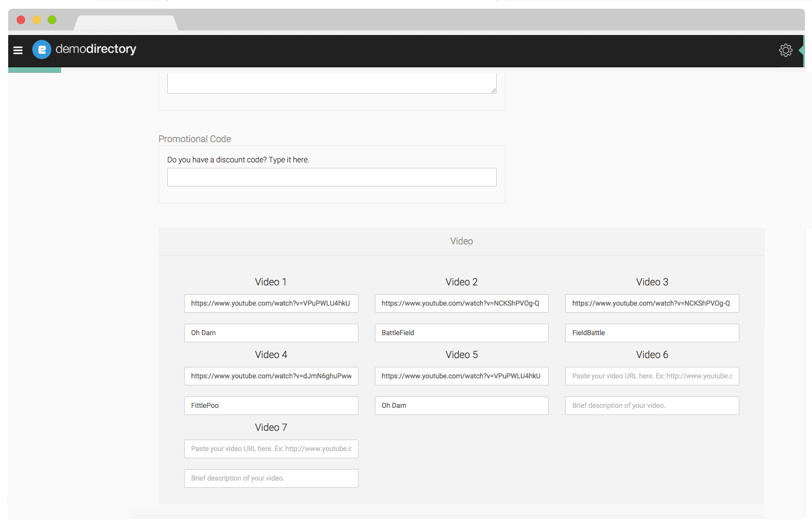Click the 'Video 4' label
Image resolution: width=812 pixels, height=532 pixels.
coord(271,355)
